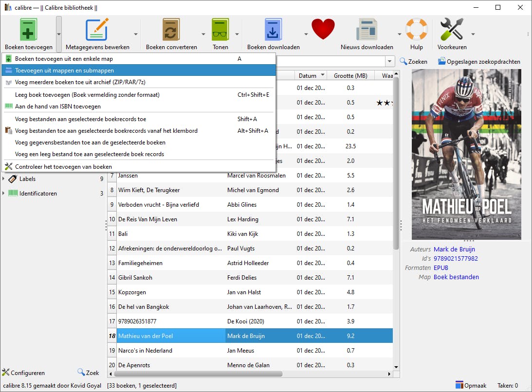Click the ISBN link 9789021577982

pyautogui.click(x=456, y=258)
